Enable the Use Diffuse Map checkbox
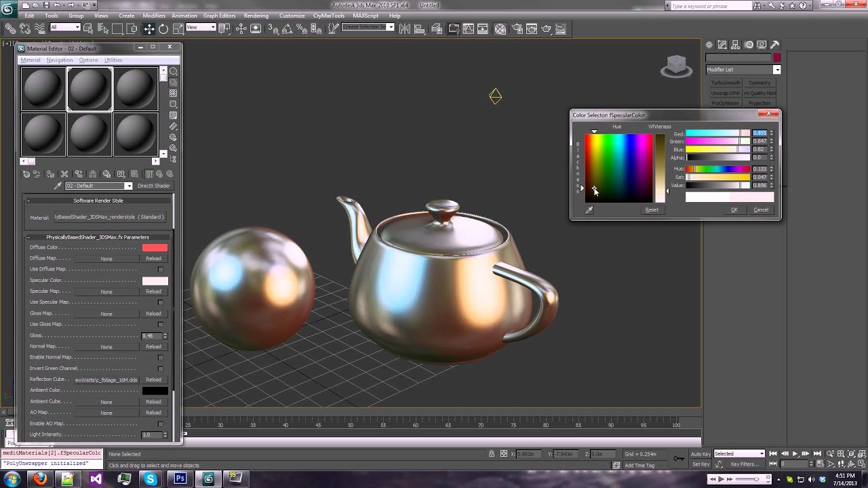 click(x=161, y=270)
